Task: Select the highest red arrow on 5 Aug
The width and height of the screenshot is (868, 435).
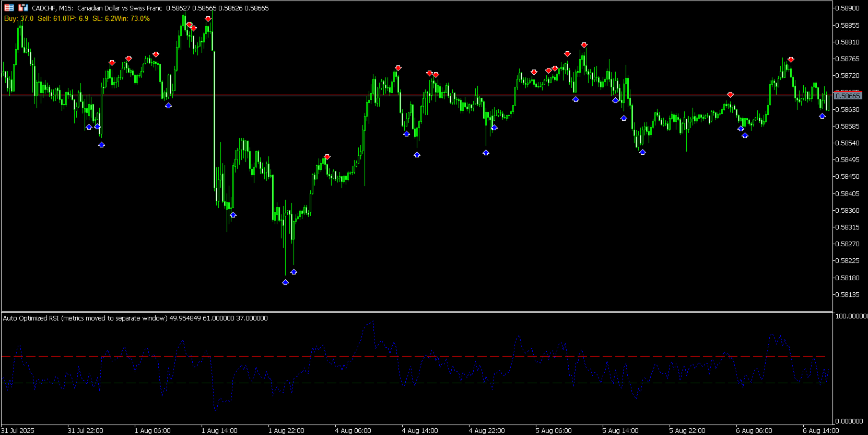Action: tap(584, 45)
